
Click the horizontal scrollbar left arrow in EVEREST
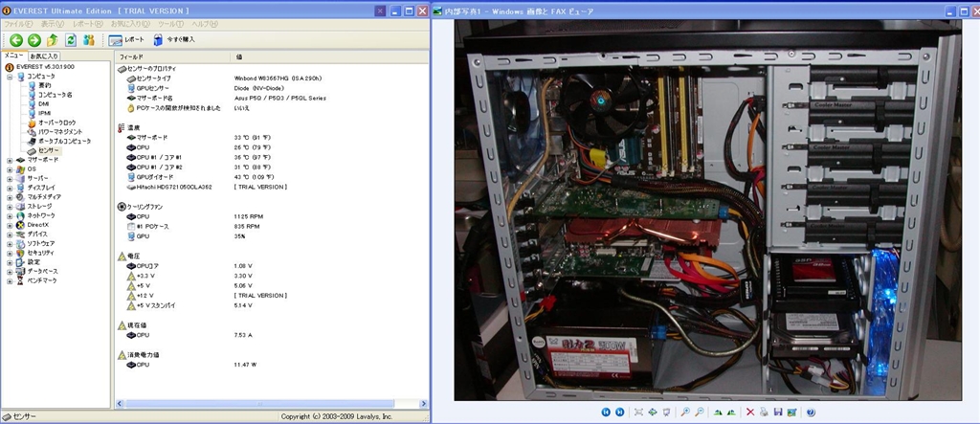coord(120,404)
